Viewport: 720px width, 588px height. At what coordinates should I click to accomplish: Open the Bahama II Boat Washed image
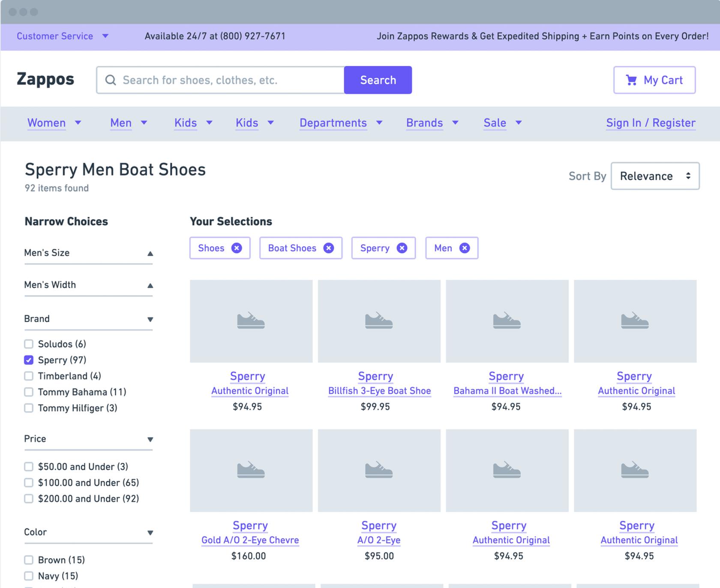click(507, 321)
